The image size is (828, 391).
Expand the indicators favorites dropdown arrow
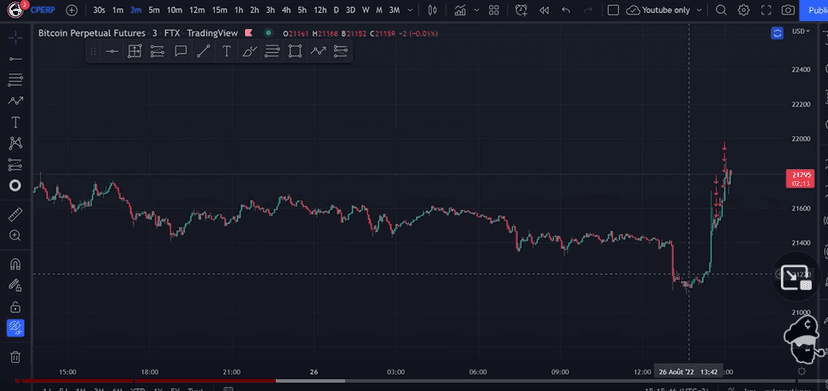point(477,10)
